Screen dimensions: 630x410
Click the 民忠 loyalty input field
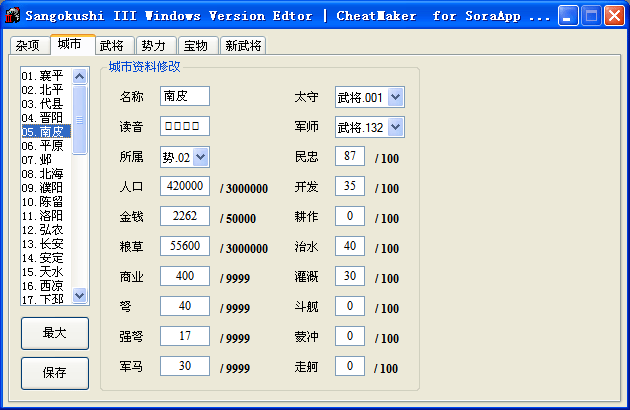coord(350,157)
